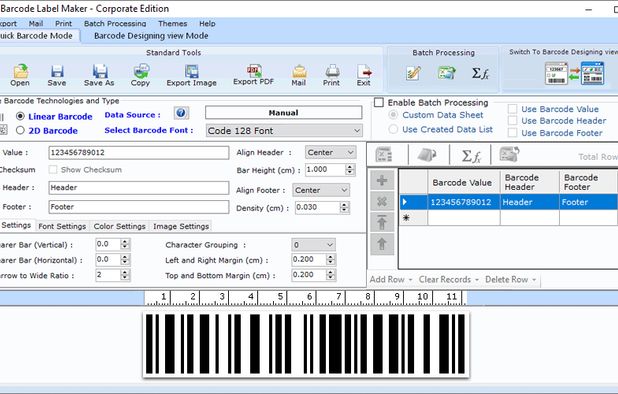The height and width of the screenshot is (394, 618).
Task: Open the Print menu
Action: tap(63, 23)
